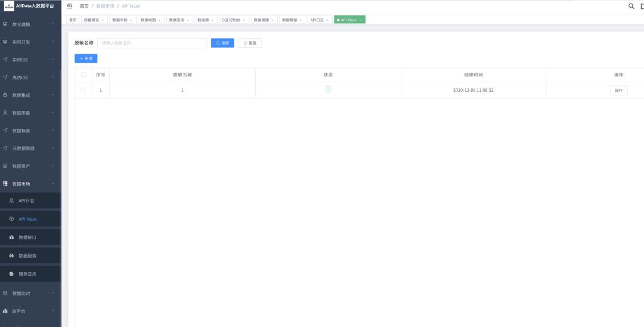The width and height of the screenshot is (644, 327).
Task: Click the 状态 column header
Action: point(328,75)
